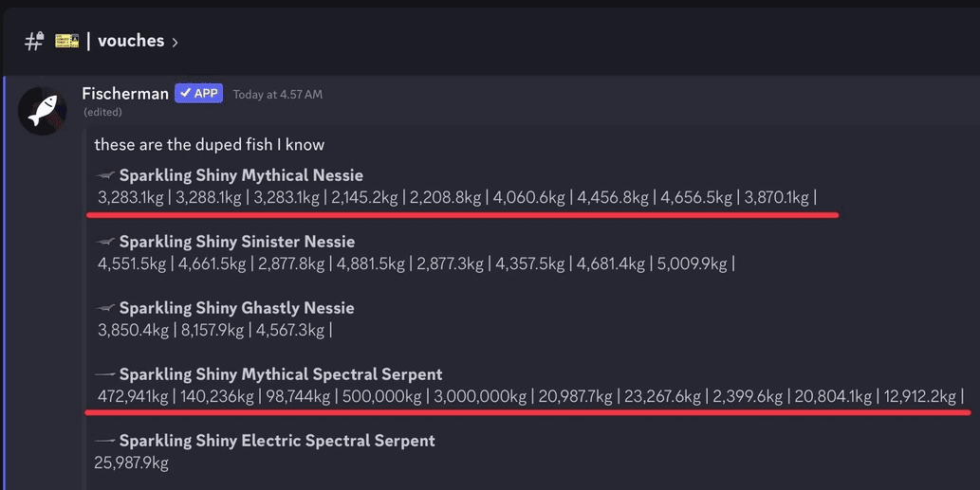980x490 pixels.
Task: Open the Fischerman username profile
Action: (x=125, y=94)
